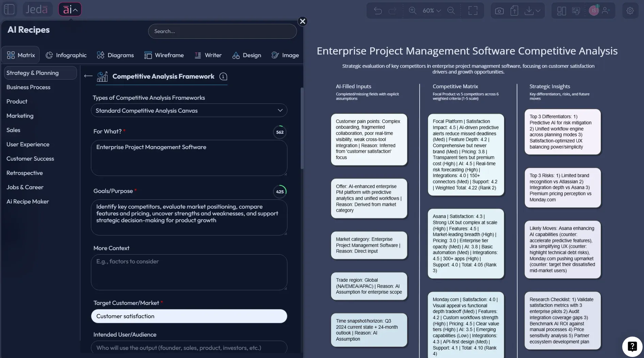The width and height of the screenshot is (644, 358).
Task: Select Marketing category in sidebar
Action: 20,116
